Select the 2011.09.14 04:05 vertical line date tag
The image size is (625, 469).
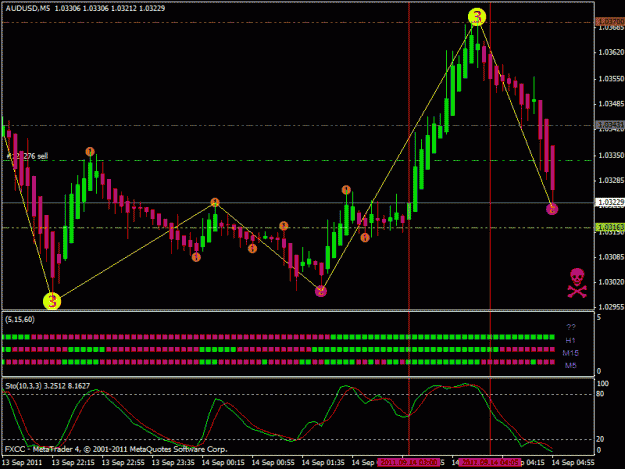pyautogui.click(x=490, y=462)
